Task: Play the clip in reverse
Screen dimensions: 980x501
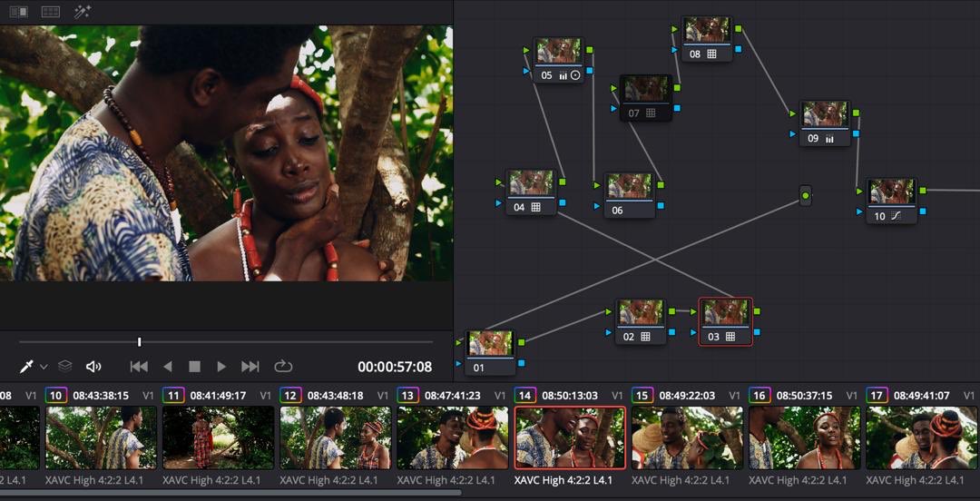Action: click(168, 367)
